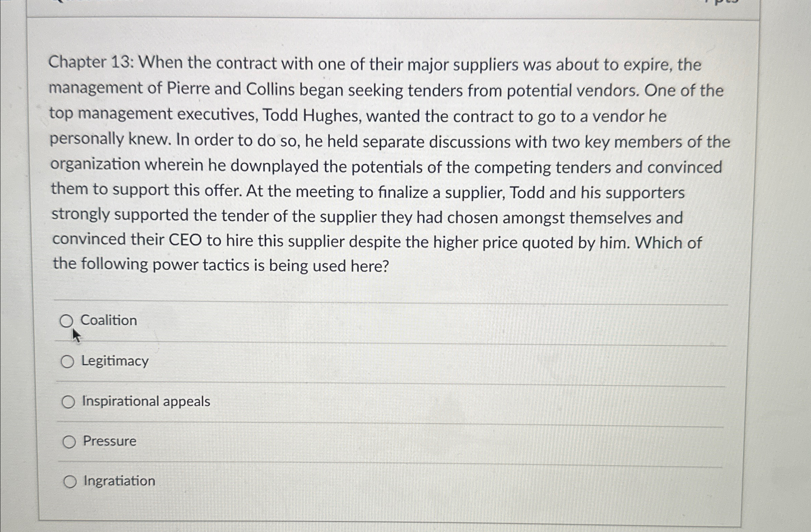Select the Legitimacy radio button
Screen dimensions: 811x532
point(67,361)
